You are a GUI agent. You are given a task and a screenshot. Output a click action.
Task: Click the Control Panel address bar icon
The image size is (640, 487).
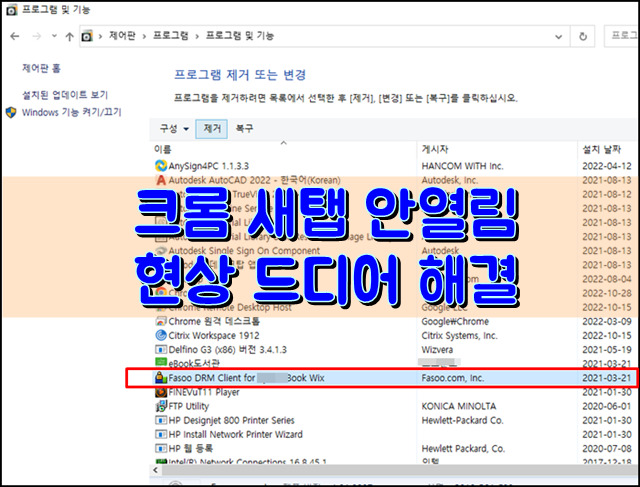point(87,36)
